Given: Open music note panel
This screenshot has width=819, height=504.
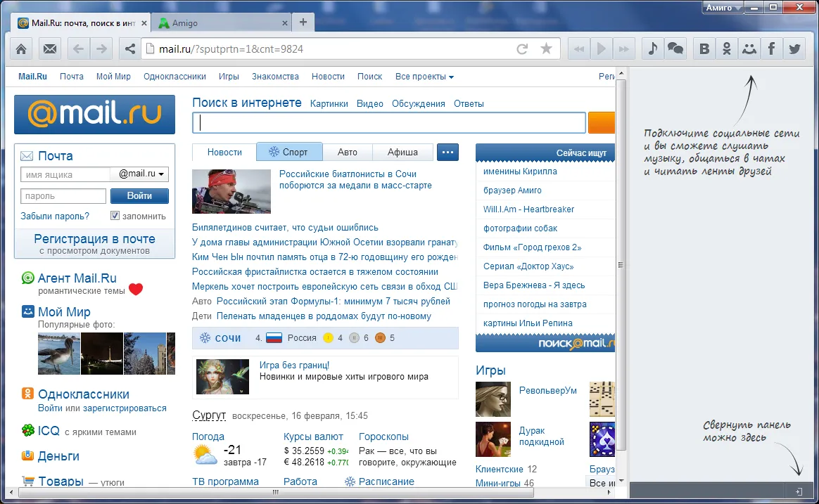Looking at the screenshot, I should 652,49.
